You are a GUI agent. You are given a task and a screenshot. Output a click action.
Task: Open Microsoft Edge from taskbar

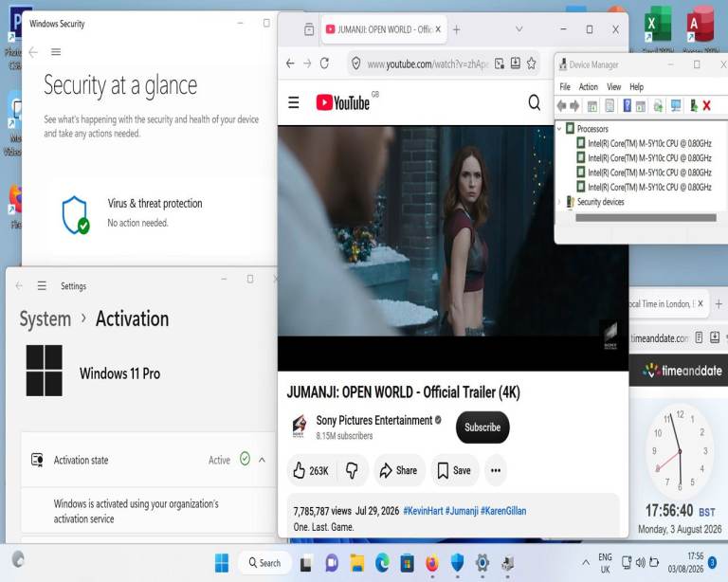(382, 563)
